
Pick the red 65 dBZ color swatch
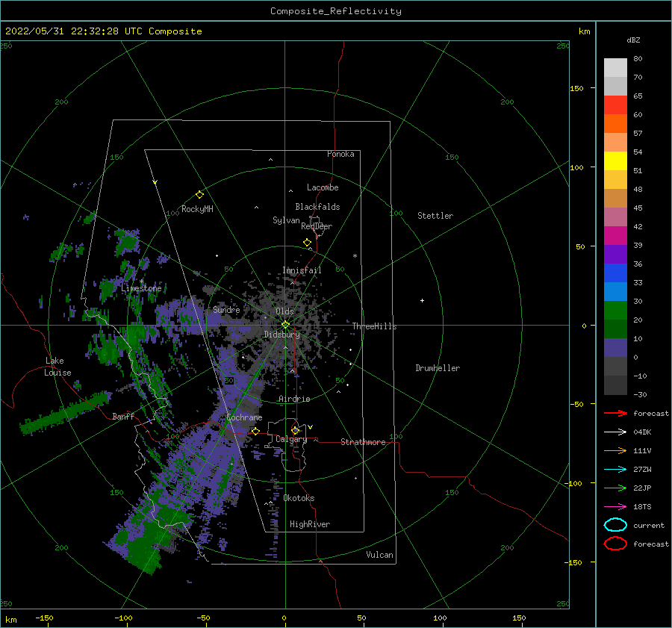coord(615,105)
